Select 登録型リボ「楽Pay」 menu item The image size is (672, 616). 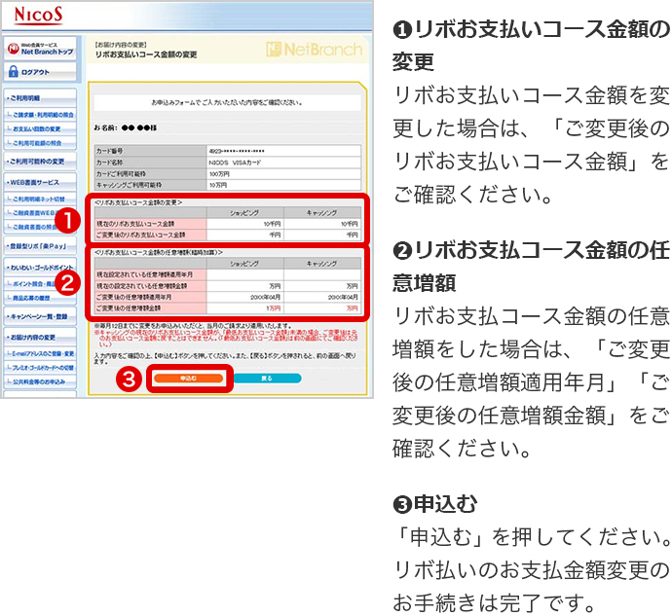pyautogui.click(x=39, y=246)
